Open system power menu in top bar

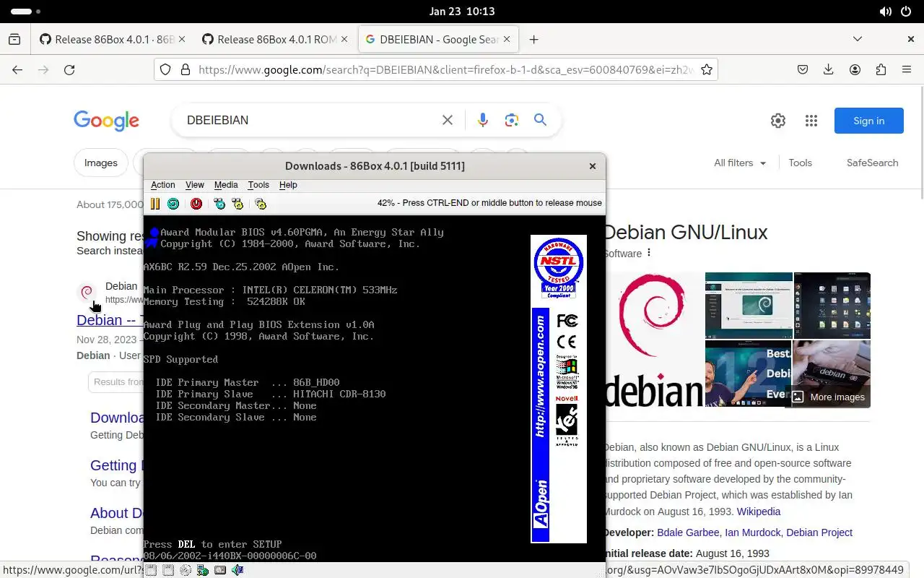point(906,12)
